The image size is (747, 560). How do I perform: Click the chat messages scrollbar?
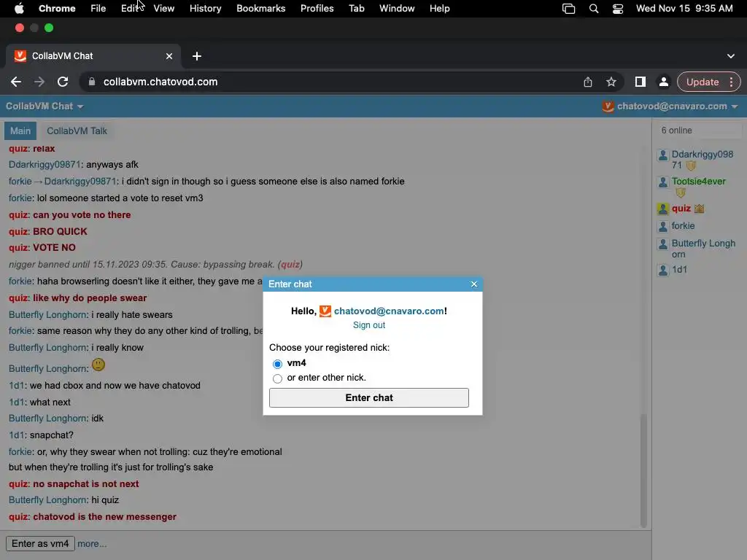(x=643, y=470)
